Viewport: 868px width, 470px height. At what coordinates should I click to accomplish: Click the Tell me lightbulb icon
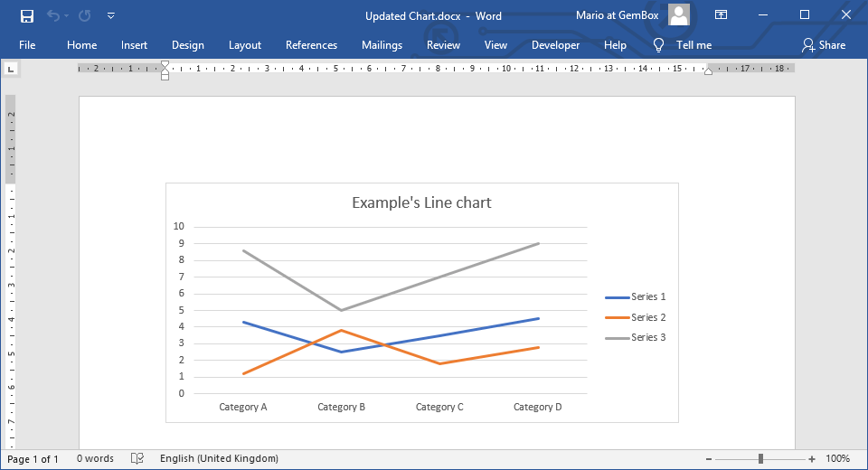658,45
